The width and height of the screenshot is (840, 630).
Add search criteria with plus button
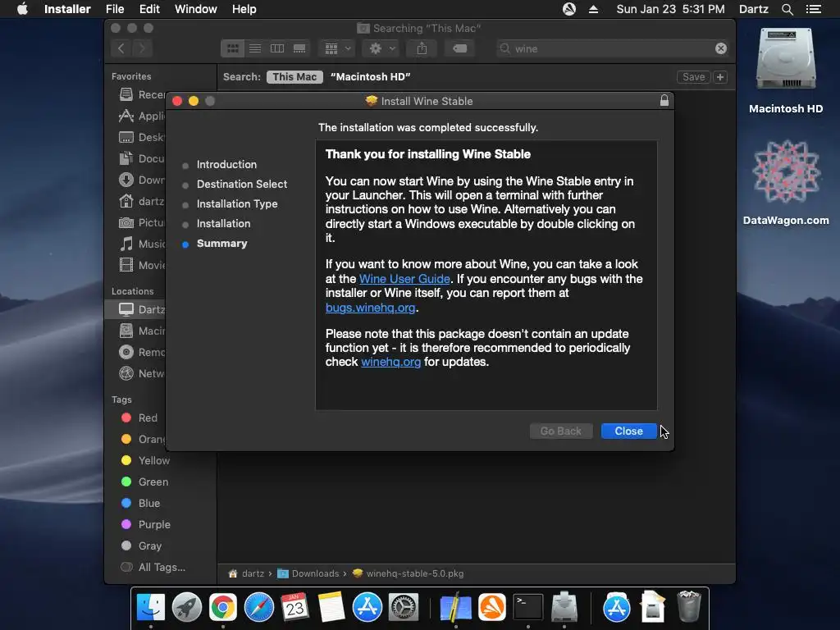(x=720, y=76)
